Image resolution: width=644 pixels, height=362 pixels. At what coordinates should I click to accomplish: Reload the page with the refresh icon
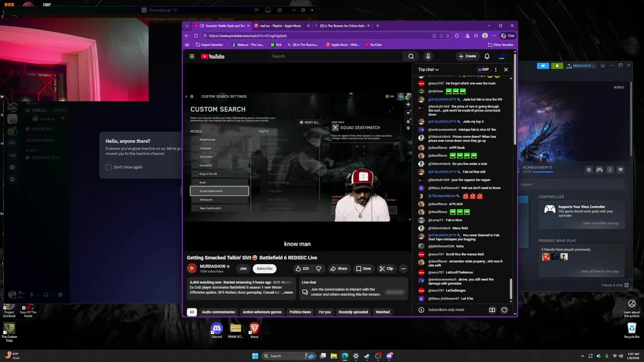point(196,36)
